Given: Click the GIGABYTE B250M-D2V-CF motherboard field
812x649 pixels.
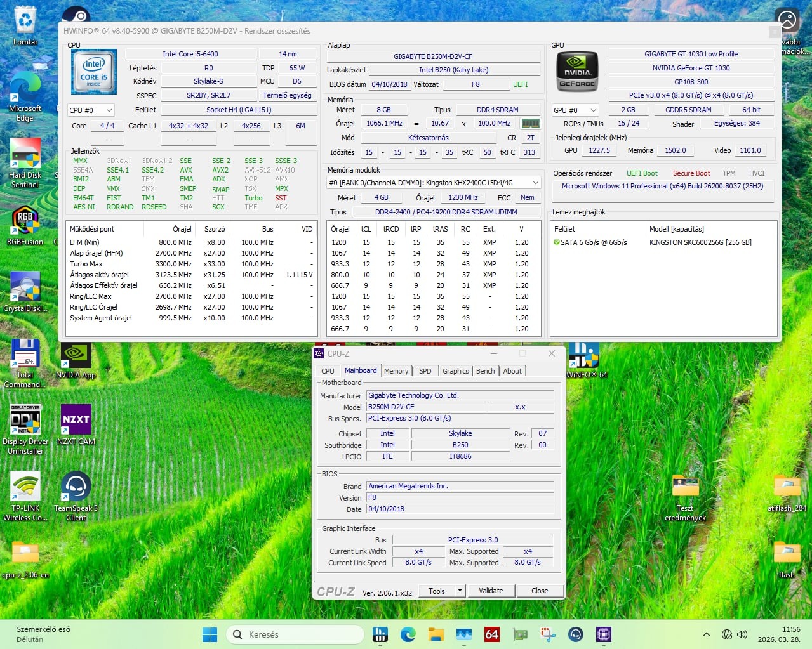Looking at the screenshot, I should 433,56.
